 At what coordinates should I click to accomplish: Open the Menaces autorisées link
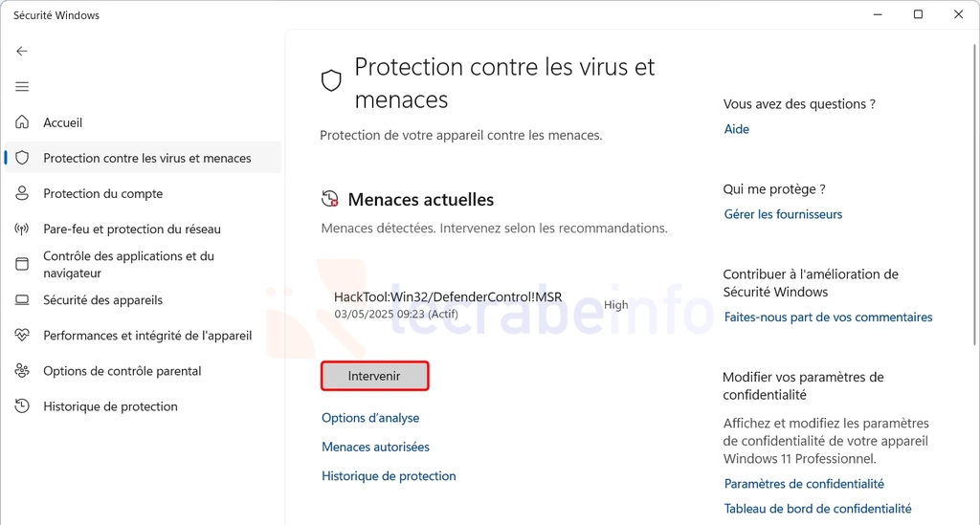375,447
